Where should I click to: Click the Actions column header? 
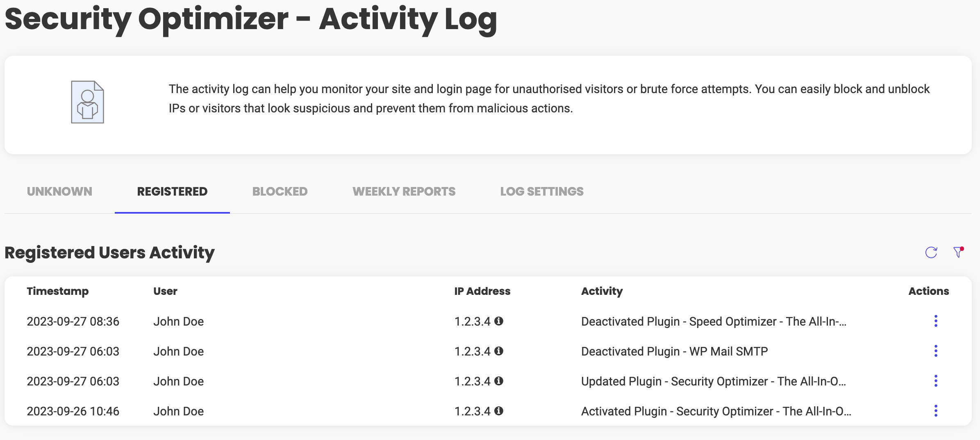click(x=929, y=291)
